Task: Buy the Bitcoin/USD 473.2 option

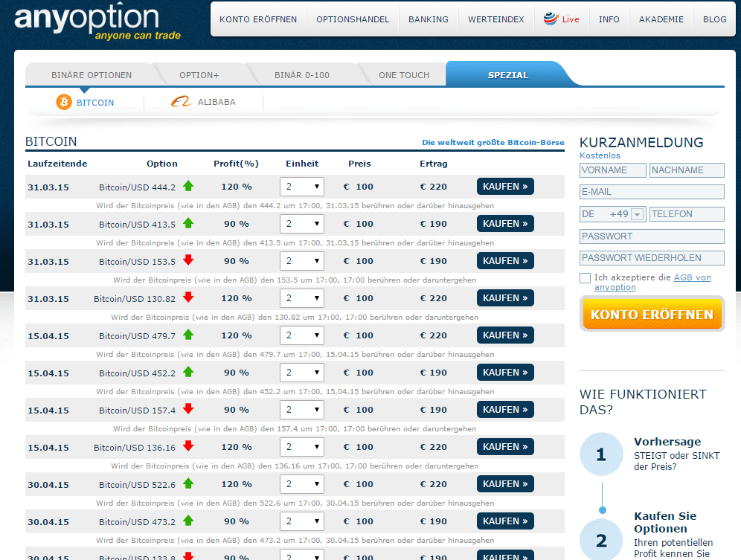Action: 505,522
